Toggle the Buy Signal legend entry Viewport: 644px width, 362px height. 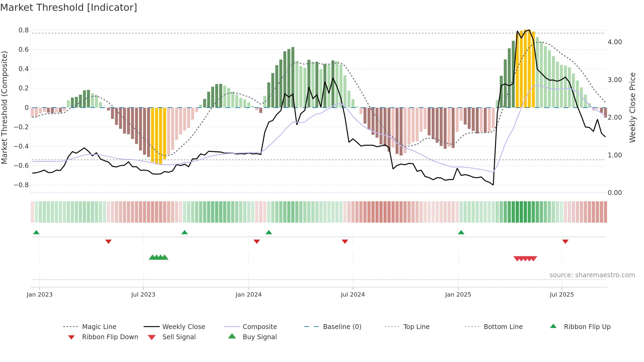coord(252,337)
